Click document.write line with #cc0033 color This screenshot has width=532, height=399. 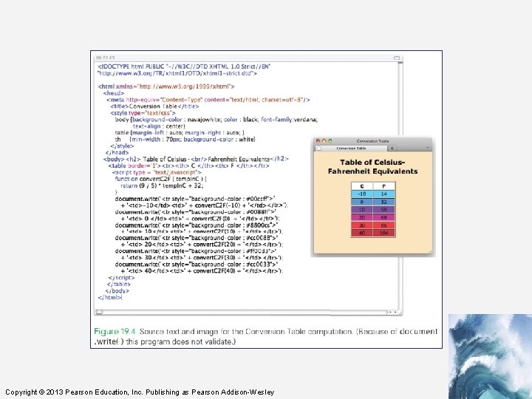coord(197,265)
